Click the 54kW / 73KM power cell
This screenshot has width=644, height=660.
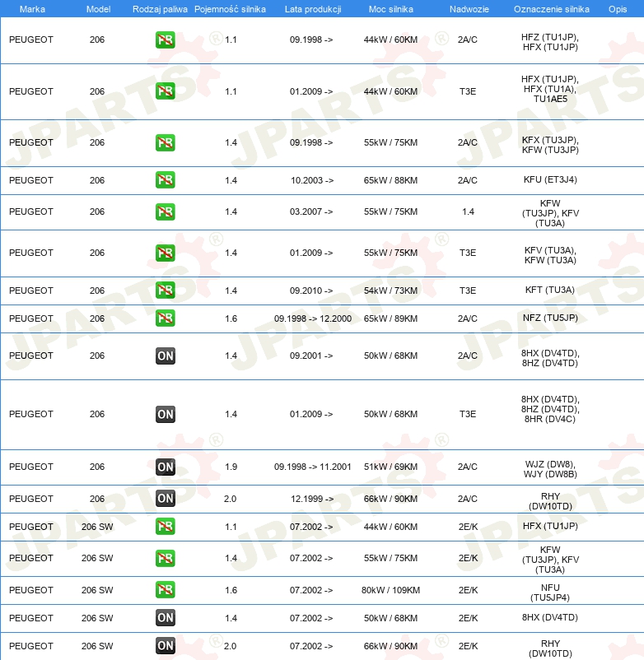[x=391, y=290]
